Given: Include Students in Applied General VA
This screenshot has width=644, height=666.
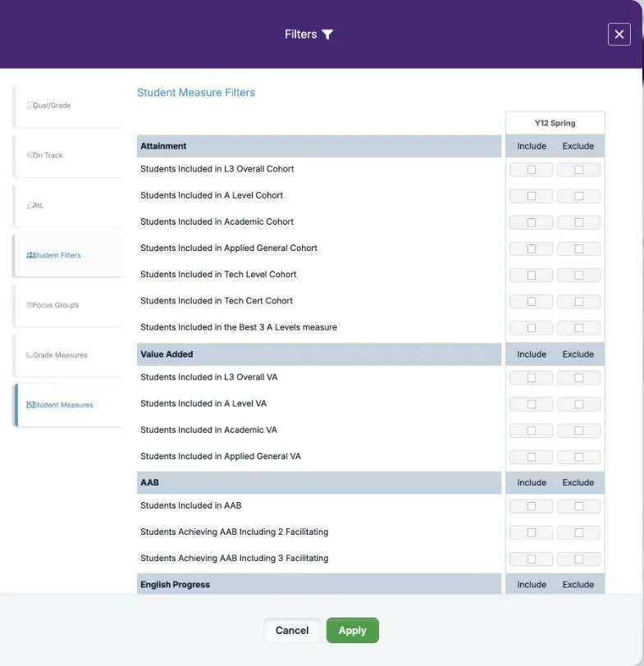Looking at the screenshot, I should tap(532, 457).
